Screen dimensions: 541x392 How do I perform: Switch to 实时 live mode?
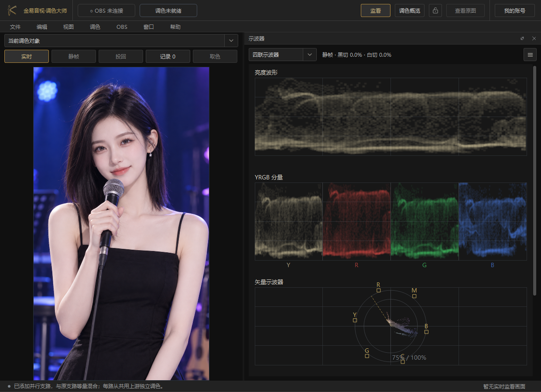[x=27, y=56]
